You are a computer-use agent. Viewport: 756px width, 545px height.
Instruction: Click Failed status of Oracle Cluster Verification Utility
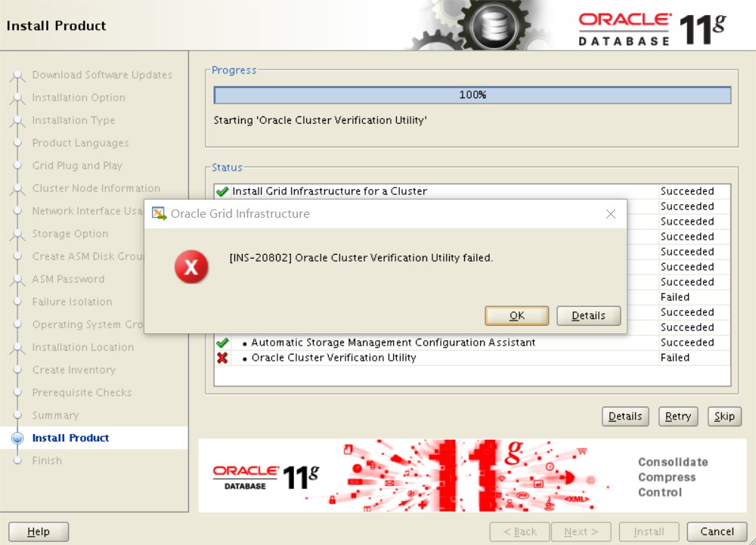(x=675, y=358)
